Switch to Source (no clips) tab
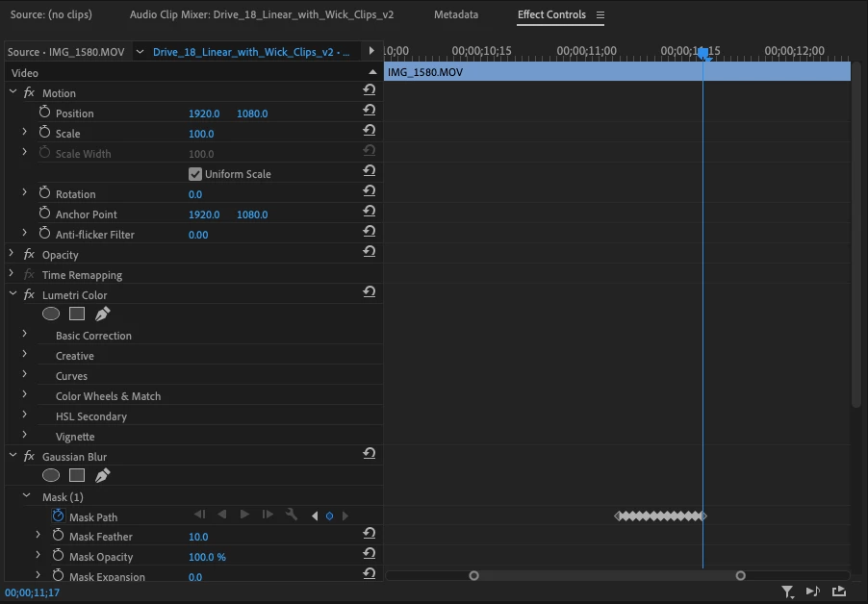 (x=51, y=15)
